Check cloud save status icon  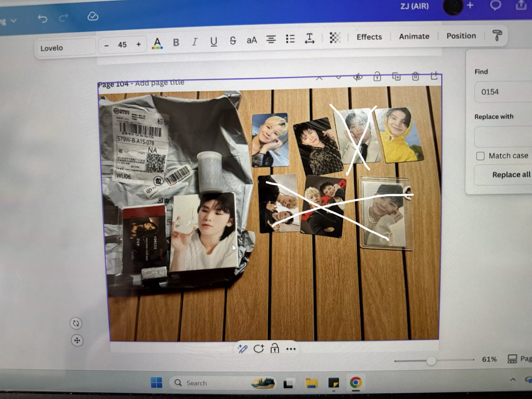[93, 16]
